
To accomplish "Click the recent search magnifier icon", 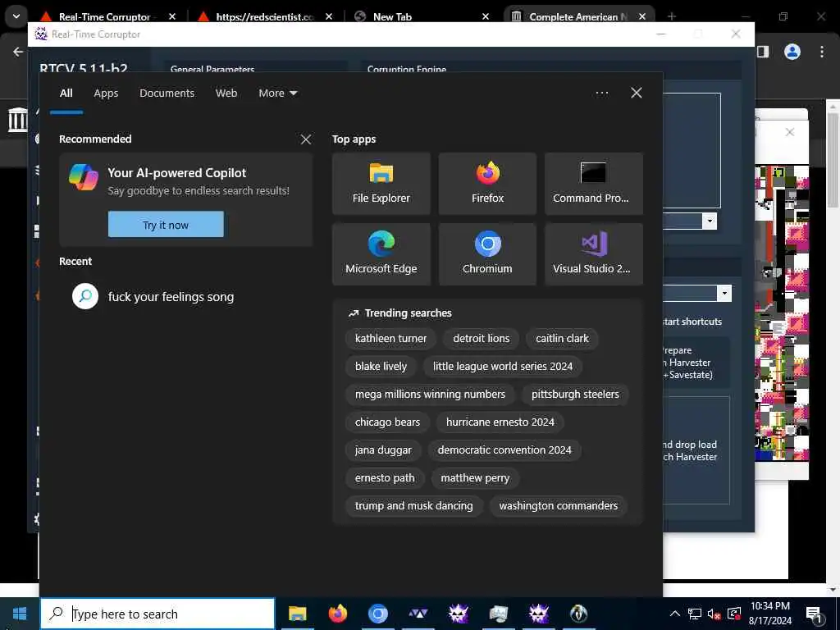I will (85, 296).
